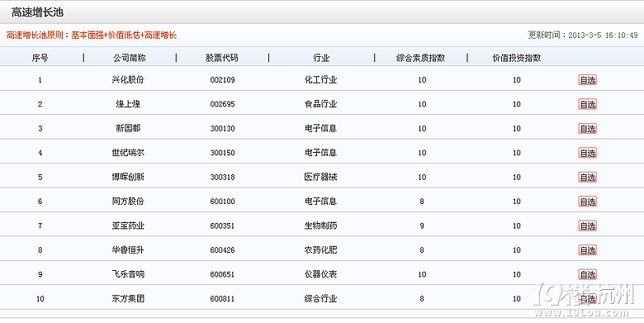Click industry cell 农药化肥
Image resolution: width=644 pixels, height=323 pixels.
321,249
